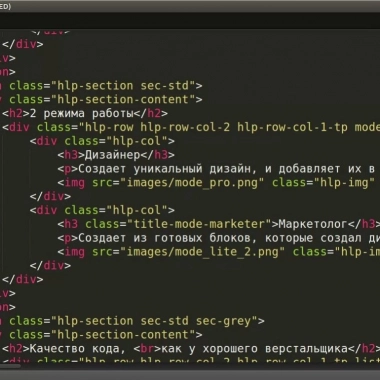Click the img tag on the mode_lite_2.png line
This screenshot has height=380, width=380.
[x=74, y=252]
